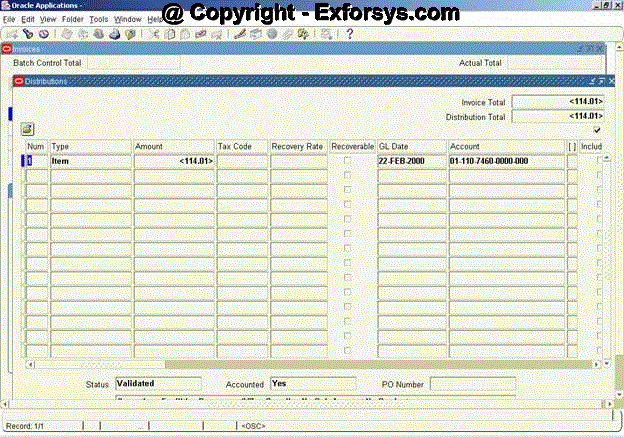Toggle Recoverable checkbox in second row
Viewport: 624px width, 438px height.
click(x=348, y=175)
